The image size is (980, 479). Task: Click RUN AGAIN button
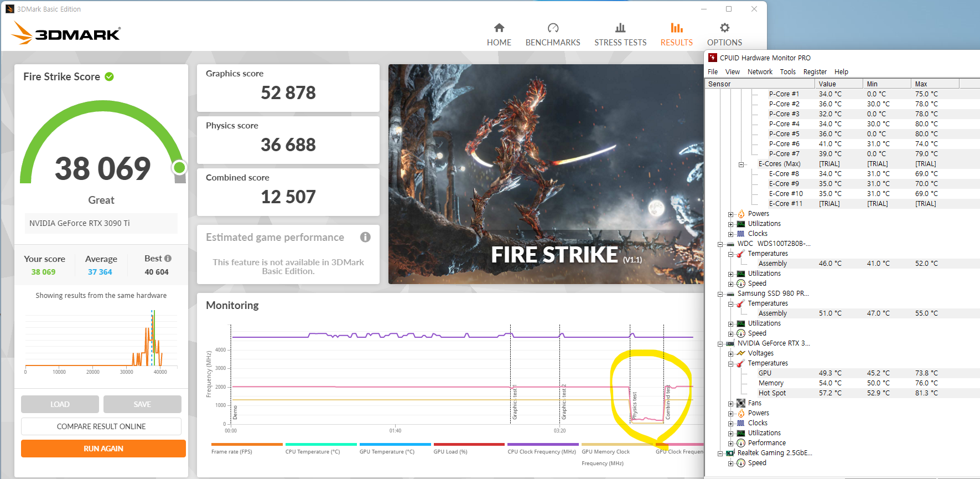tap(103, 449)
